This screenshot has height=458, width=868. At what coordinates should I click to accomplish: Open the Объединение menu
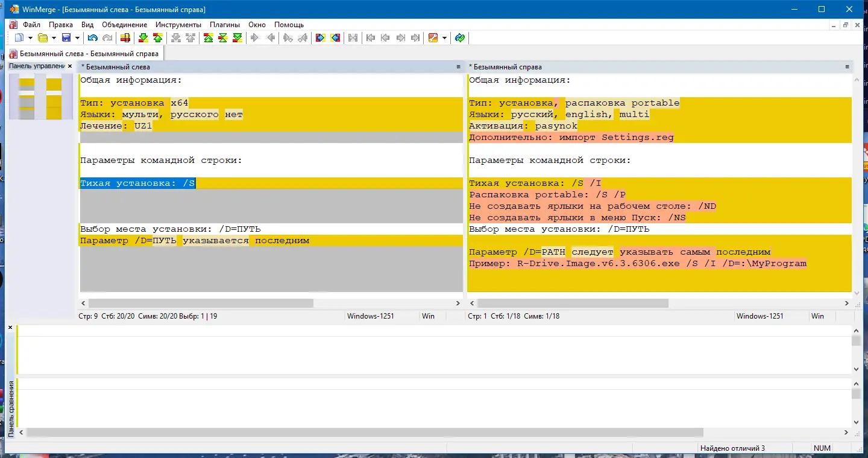coord(125,25)
